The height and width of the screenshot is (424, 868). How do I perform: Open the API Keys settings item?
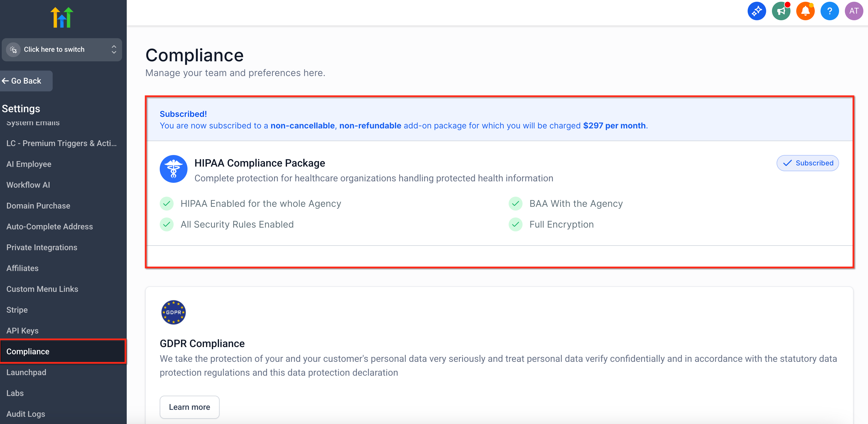(x=22, y=331)
